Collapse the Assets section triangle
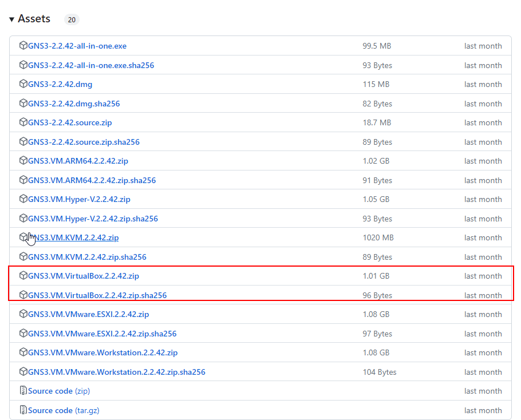This screenshot has width=521, height=420. 11,19
